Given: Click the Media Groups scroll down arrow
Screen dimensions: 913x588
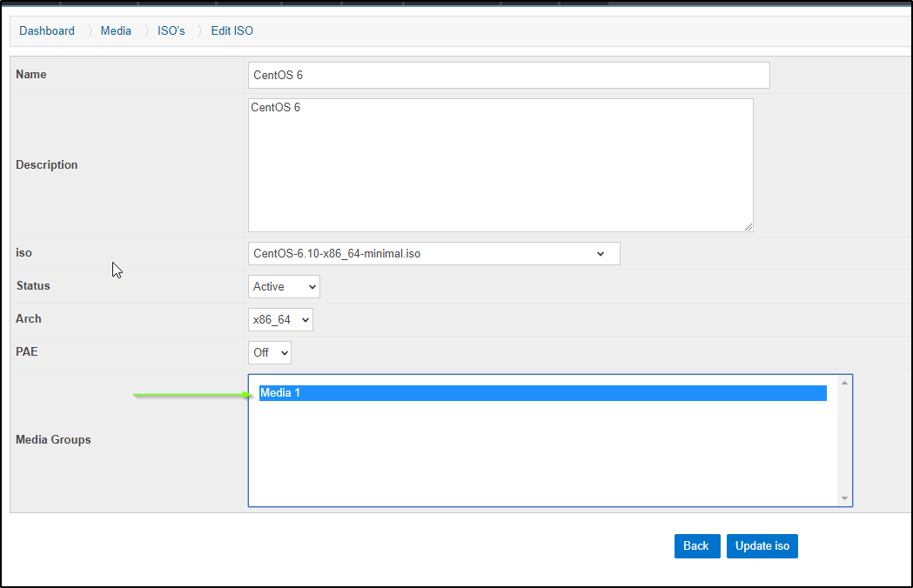Looking at the screenshot, I should [x=844, y=498].
